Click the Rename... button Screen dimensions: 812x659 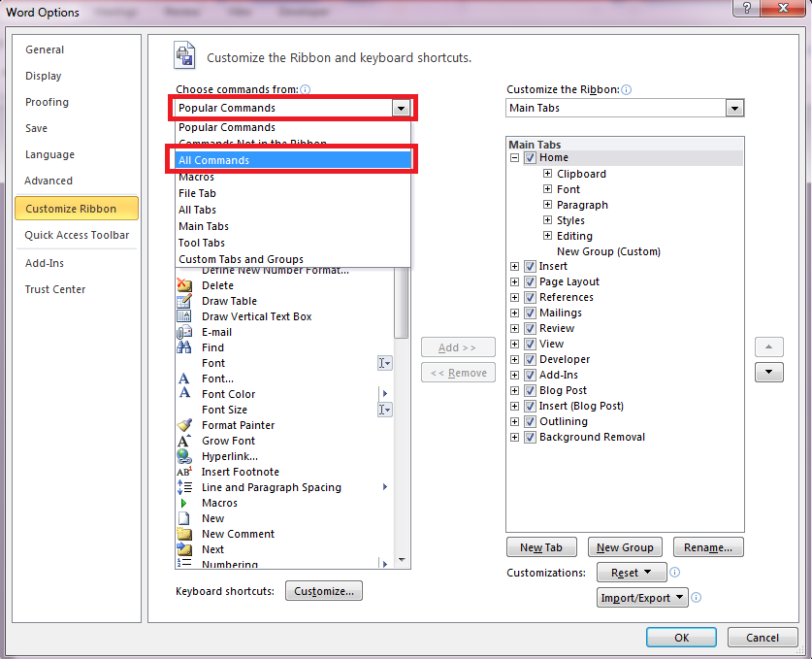click(708, 547)
